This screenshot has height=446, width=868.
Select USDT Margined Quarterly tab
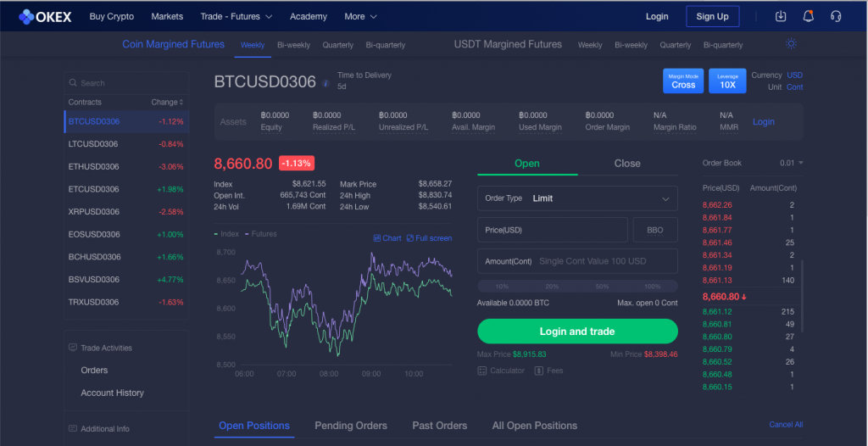676,45
